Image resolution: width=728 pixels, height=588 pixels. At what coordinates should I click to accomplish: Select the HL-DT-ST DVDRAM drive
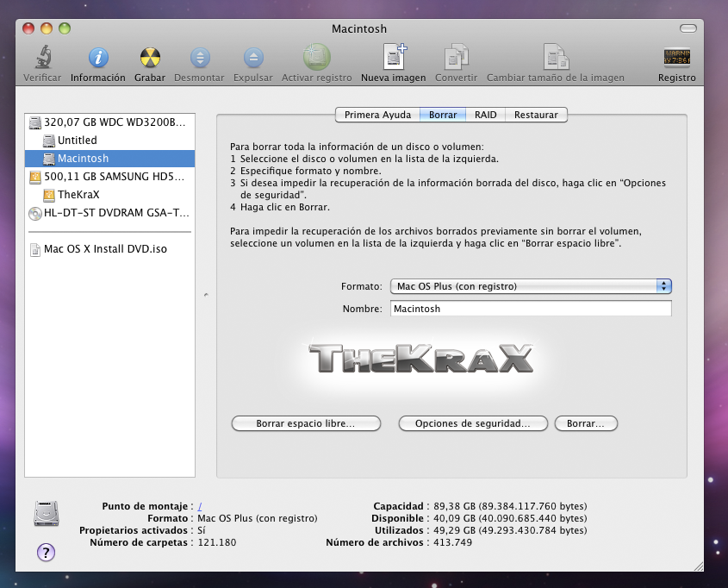tap(109, 213)
